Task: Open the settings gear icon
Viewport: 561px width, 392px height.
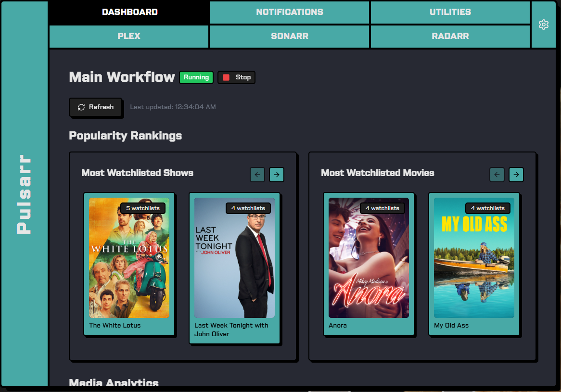Action: 544,25
